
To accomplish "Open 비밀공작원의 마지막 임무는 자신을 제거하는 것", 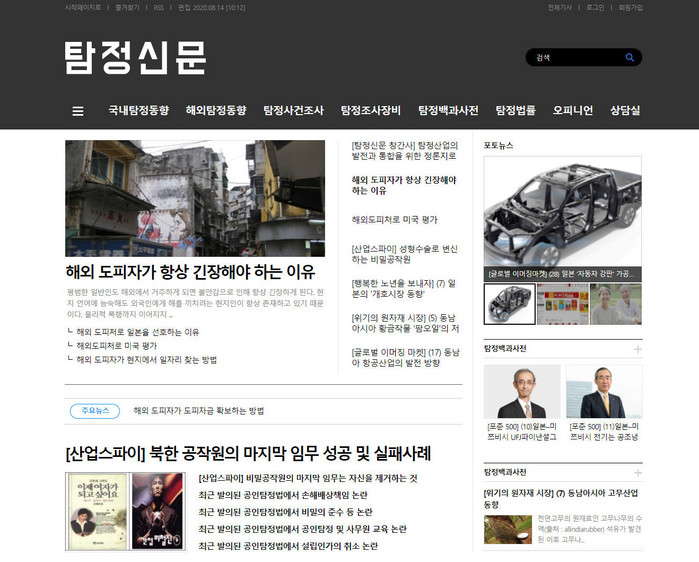I will tap(308, 478).
